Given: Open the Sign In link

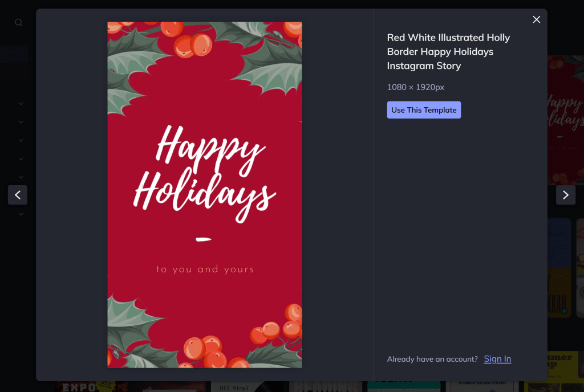Looking at the screenshot, I should 497,359.
